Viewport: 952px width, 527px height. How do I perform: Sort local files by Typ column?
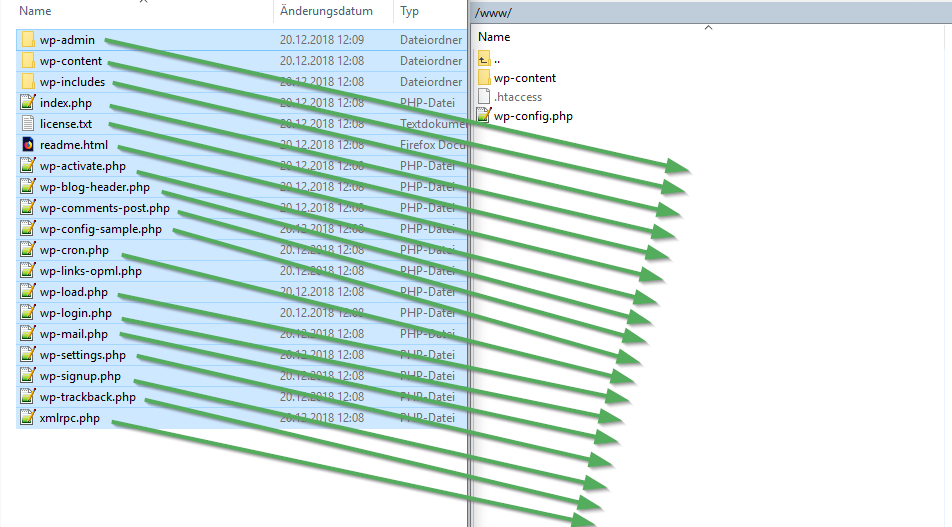point(409,11)
